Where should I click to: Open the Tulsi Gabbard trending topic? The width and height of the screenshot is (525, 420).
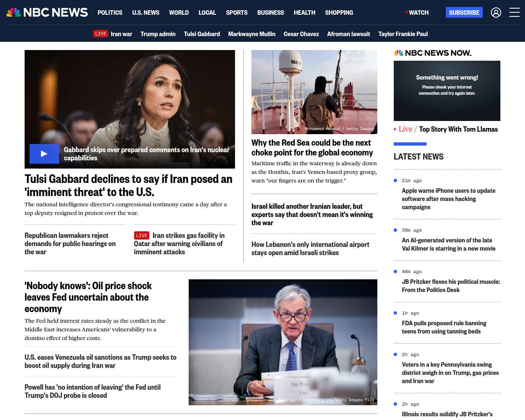click(202, 34)
